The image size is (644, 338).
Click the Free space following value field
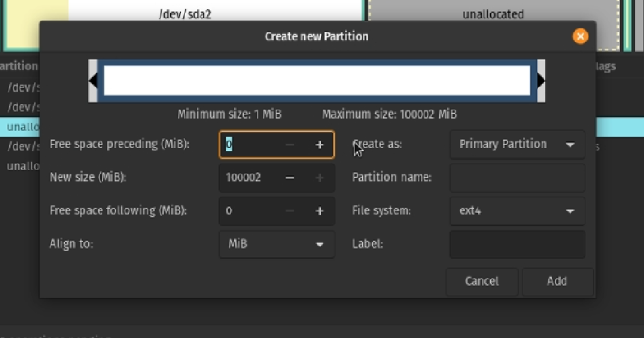(x=249, y=211)
